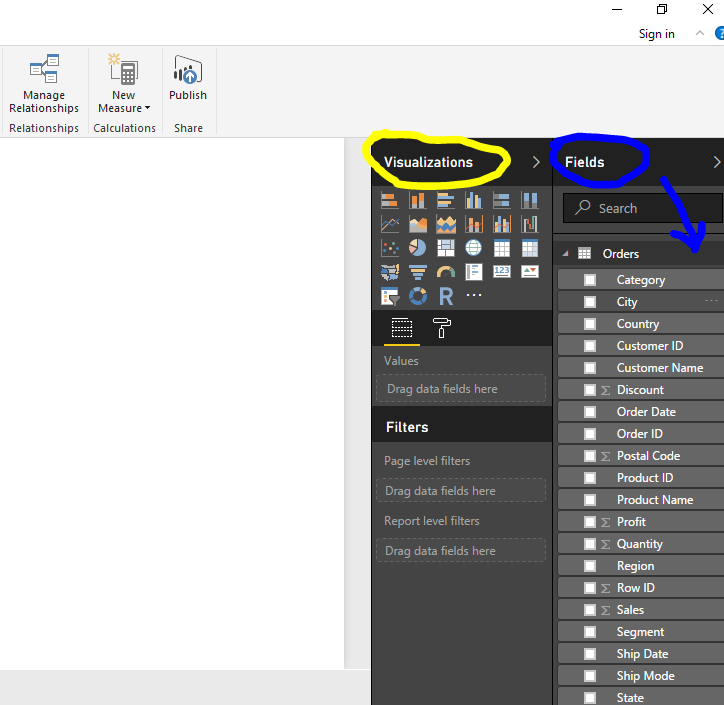This screenshot has height=705, width=724.
Task: Click the New Measure button
Action: tap(124, 84)
